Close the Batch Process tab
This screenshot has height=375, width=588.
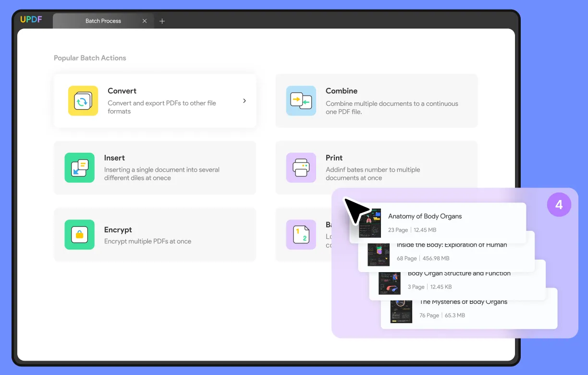[145, 21]
